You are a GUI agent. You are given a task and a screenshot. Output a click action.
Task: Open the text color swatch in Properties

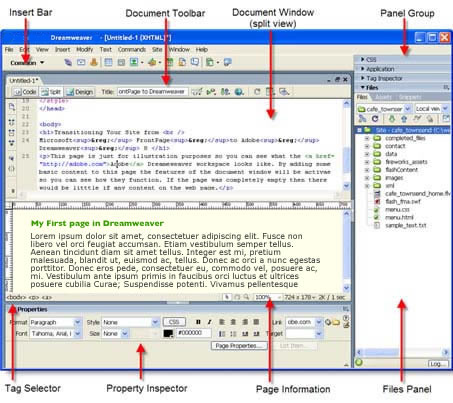pyautogui.click(x=168, y=333)
